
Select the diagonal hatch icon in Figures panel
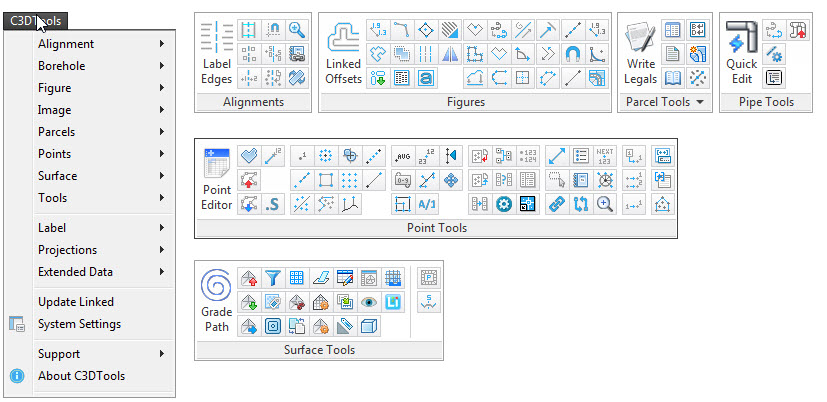click(450, 30)
